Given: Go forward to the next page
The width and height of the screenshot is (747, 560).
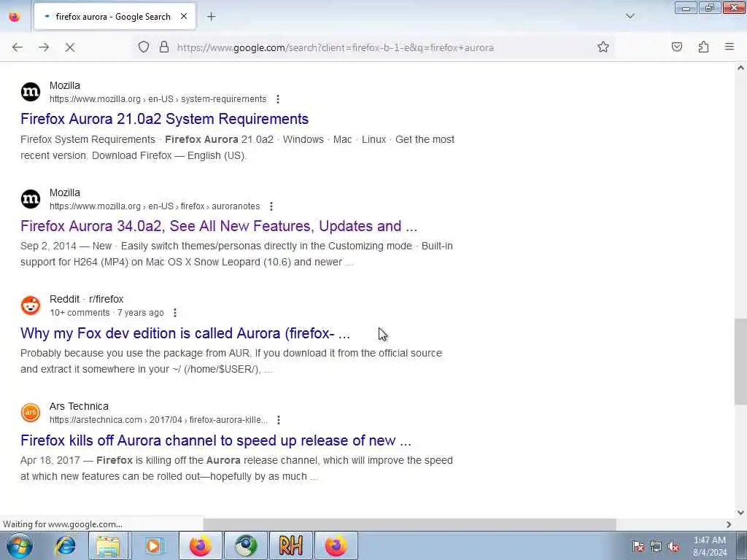Looking at the screenshot, I should tap(44, 47).
